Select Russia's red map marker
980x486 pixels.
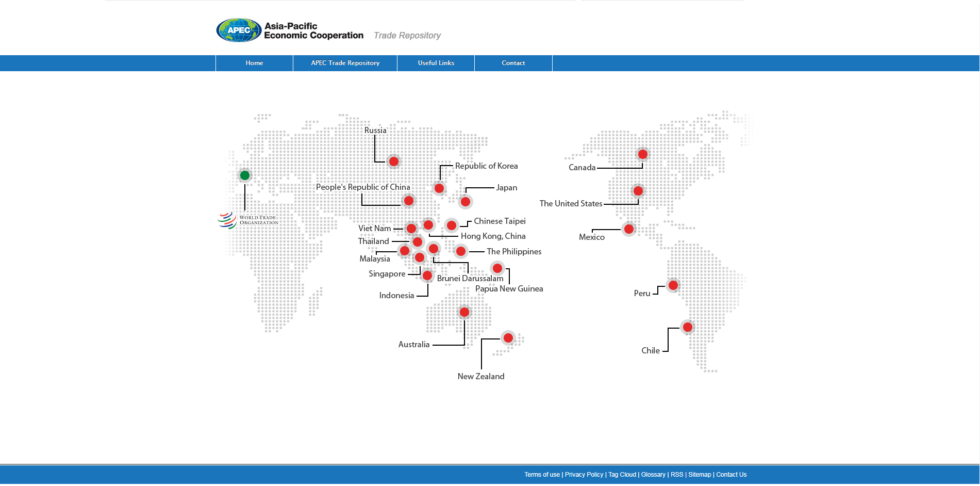[x=394, y=161]
